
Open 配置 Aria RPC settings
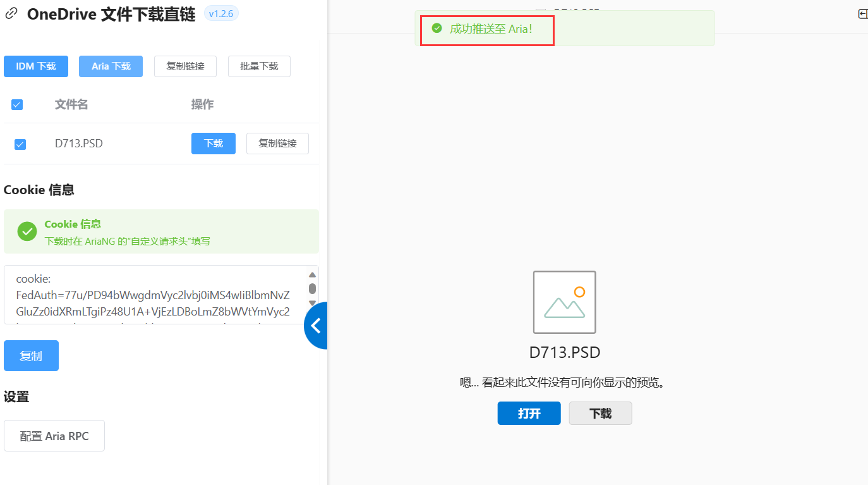[x=54, y=436]
